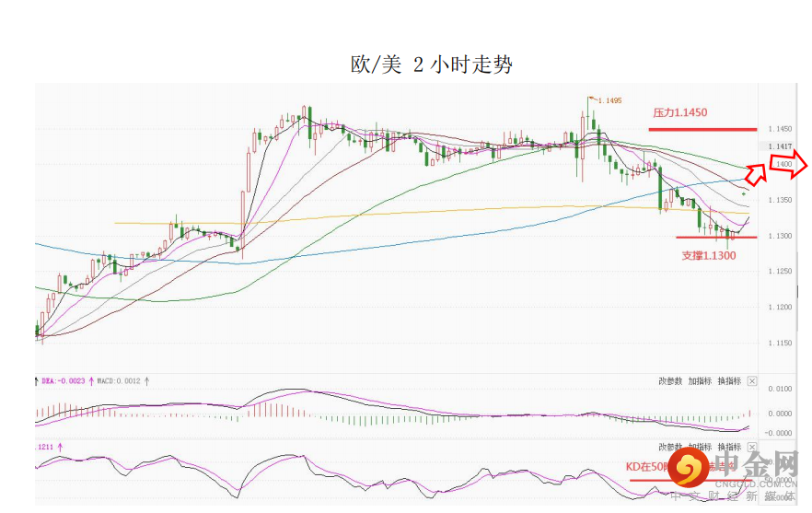Click the 1.1150 price axis label

point(780,343)
